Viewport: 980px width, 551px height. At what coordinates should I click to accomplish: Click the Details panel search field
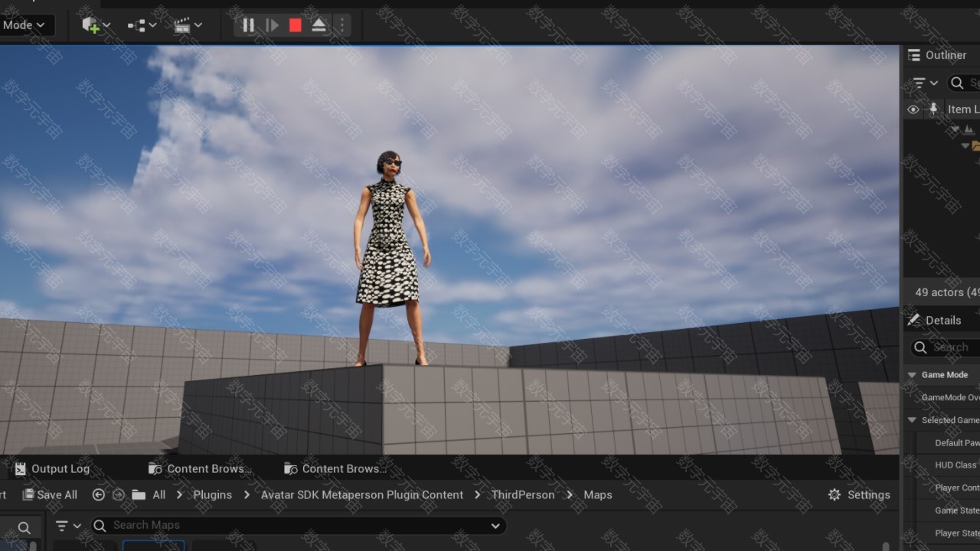[946, 347]
